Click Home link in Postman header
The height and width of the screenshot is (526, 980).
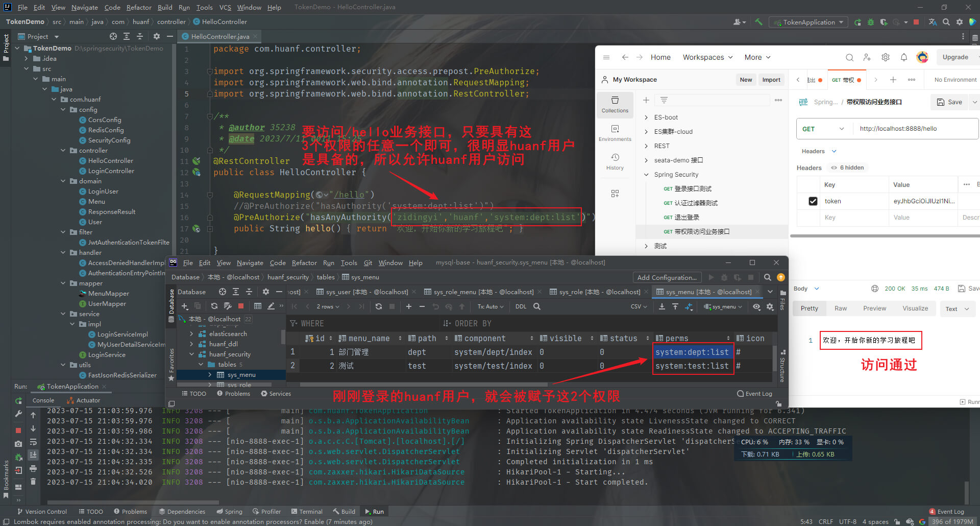pyautogui.click(x=660, y=57)
